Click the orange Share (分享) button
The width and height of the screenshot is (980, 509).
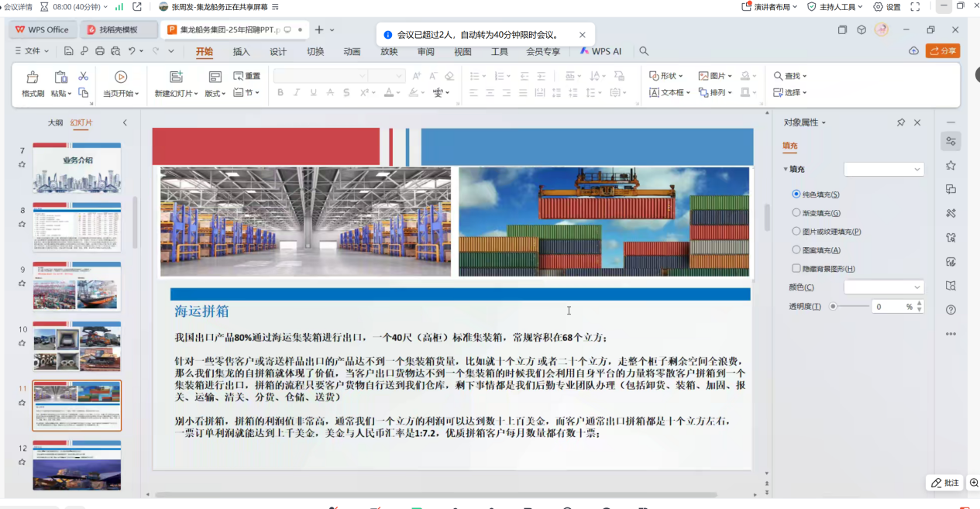click(x=943, y=51)
